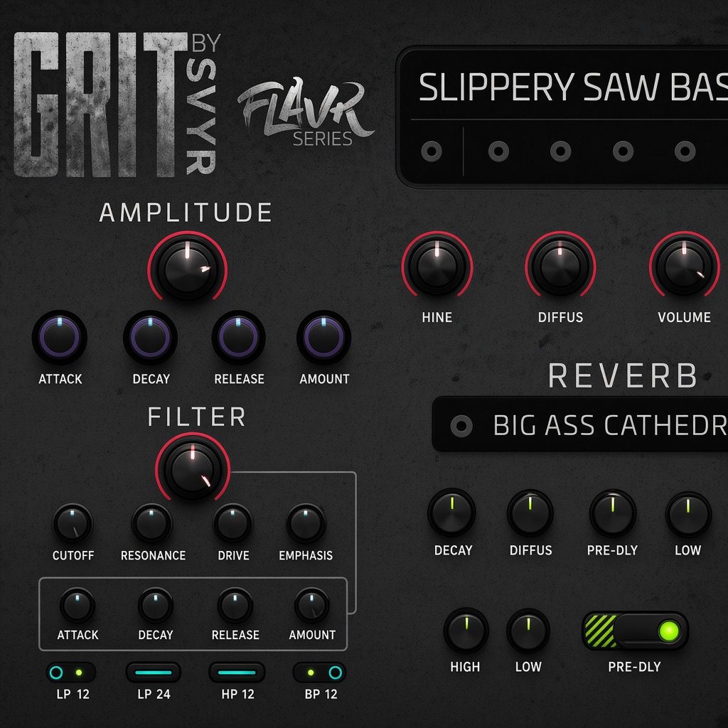Click the large Amplitude main knob
This screenshot has height=728, width=728.
point(188,268)
